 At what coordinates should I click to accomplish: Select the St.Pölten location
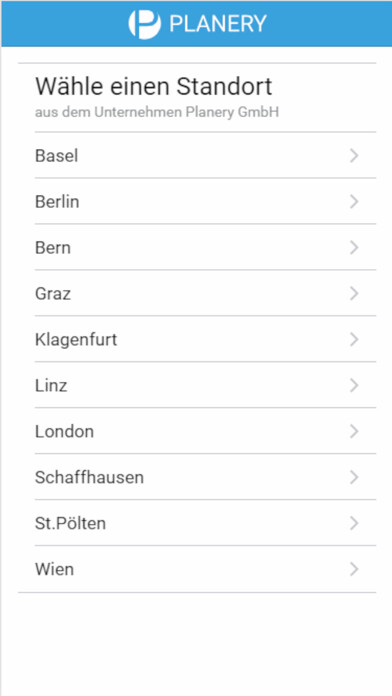pyautogui.click(x=206, y=523)
